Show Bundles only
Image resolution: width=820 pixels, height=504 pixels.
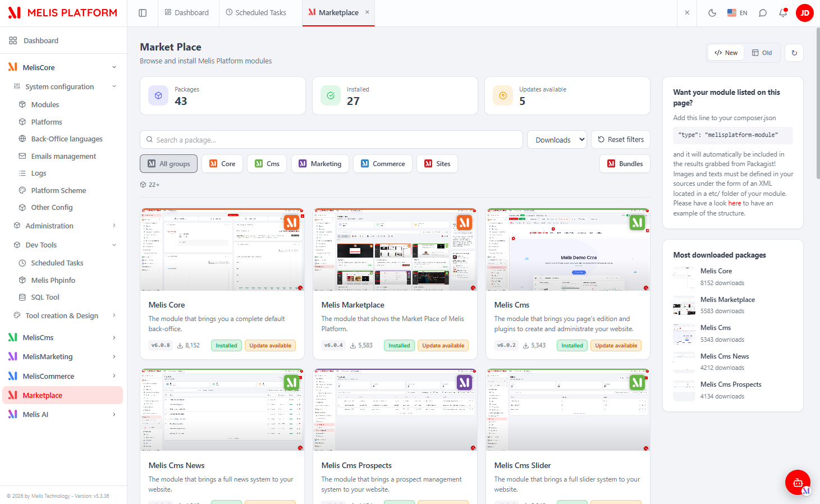[625, 164]
